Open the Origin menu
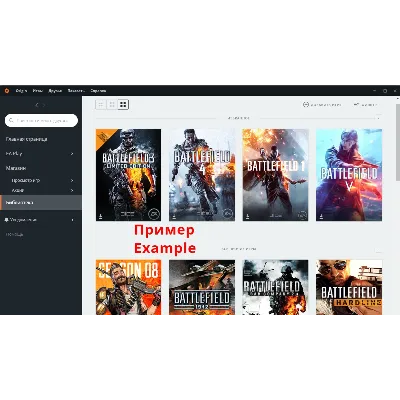The image size is (400, 400). tap(21, 91)
